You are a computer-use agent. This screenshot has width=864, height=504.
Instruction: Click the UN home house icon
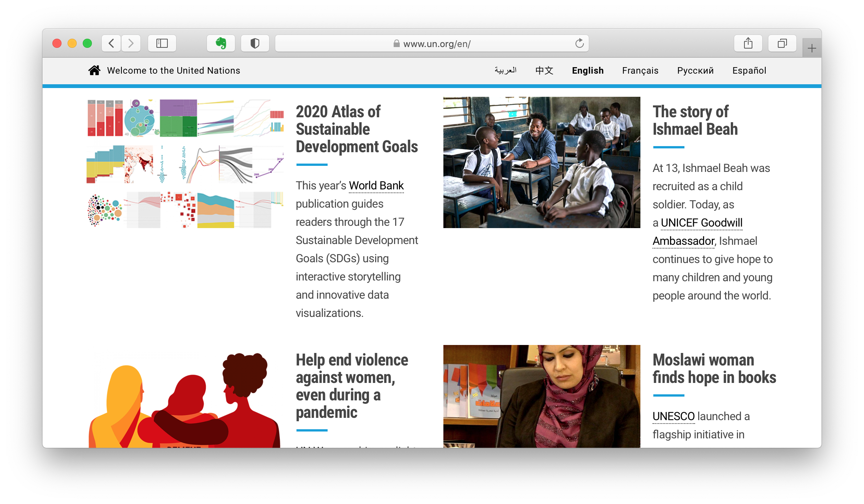[x=95, y=70]
